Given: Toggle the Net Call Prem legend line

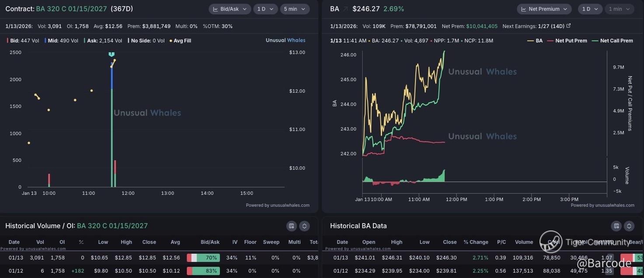Looking at the screenshot, I should [x=612, y=41].
